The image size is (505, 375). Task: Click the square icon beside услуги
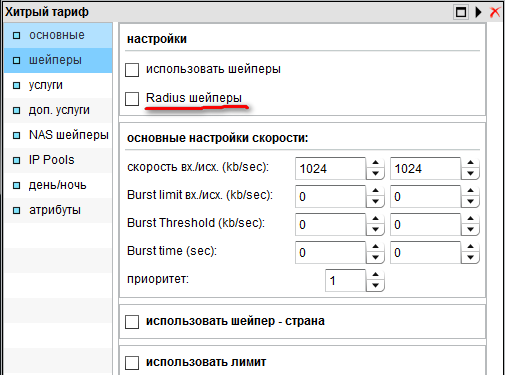(x=16, y=86)
